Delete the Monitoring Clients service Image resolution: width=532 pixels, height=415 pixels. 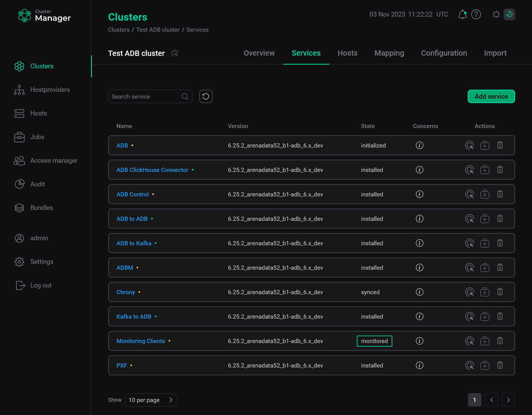[x=500, y=341]
